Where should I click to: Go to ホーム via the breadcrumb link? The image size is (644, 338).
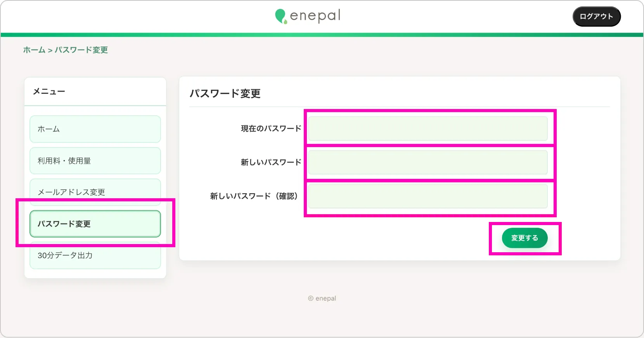[x=34, y=50]
